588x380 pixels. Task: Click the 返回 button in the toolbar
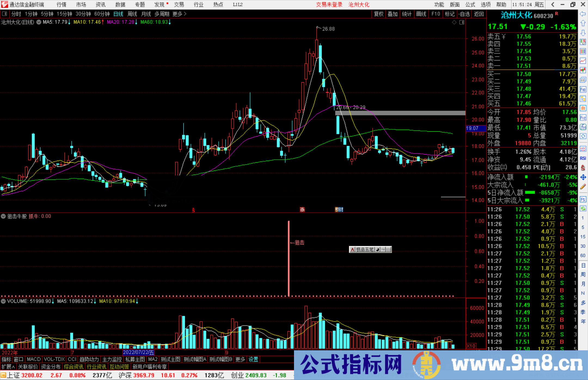[478, 14]
